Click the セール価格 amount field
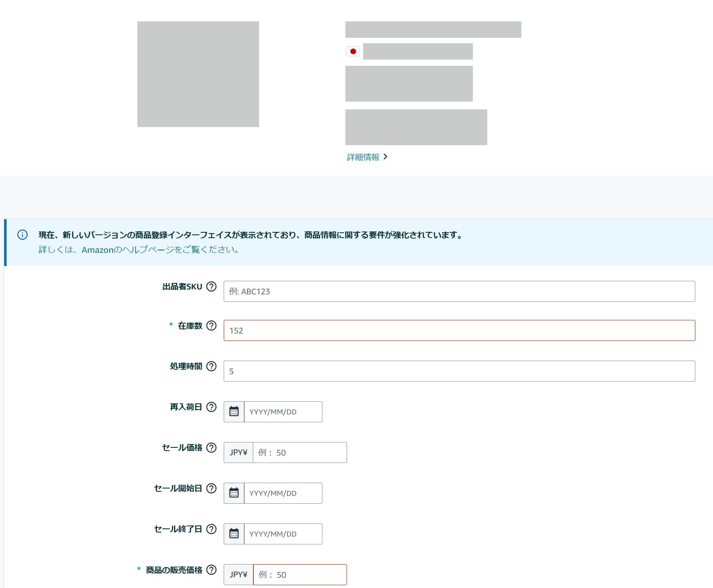Image resolution: width=713 pixels, height=588 pixels. coord(299,452)
